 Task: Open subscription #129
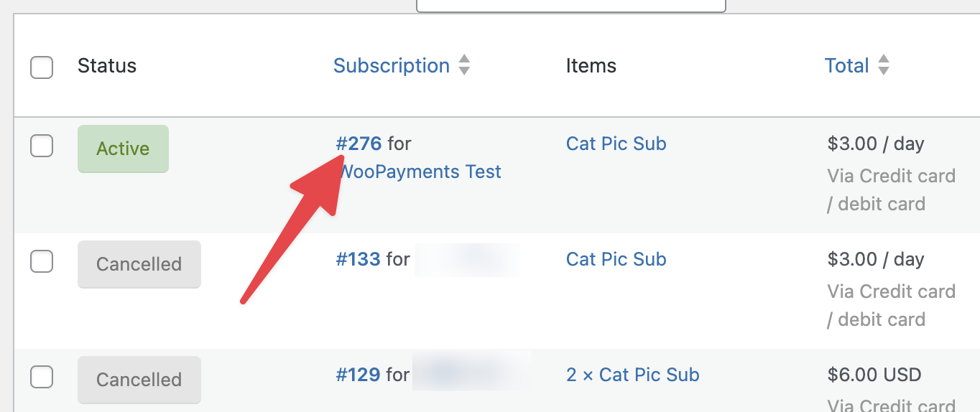point(358,375)
